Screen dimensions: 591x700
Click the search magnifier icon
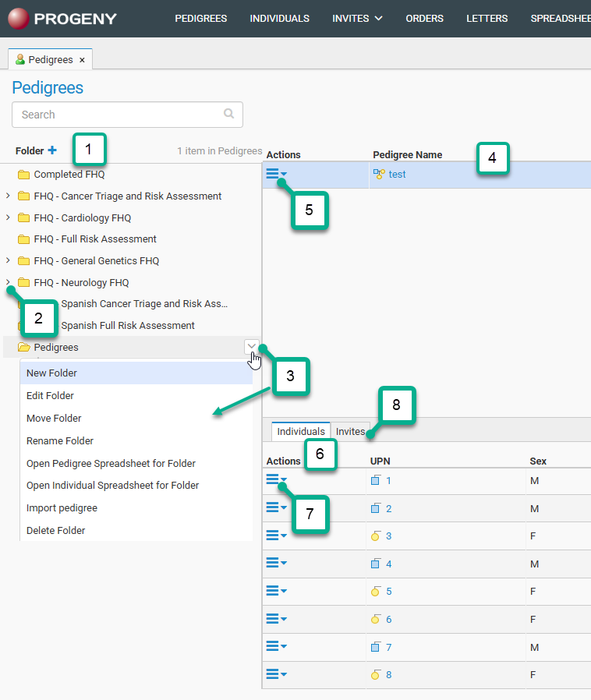pos(228,114)
